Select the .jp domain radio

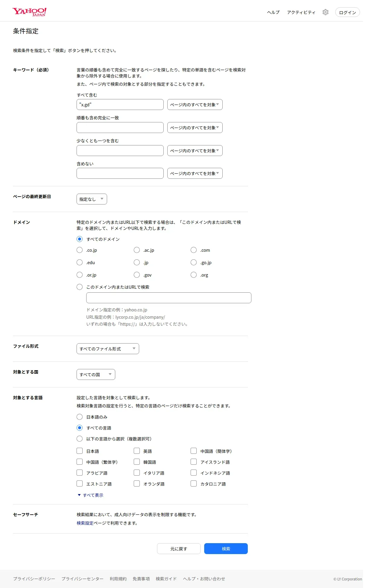click(x=137, y=262)
